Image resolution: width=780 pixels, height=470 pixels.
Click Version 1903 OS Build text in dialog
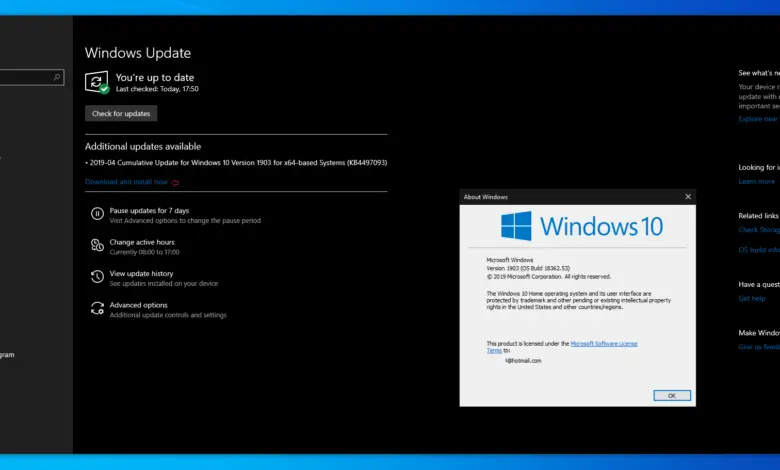tap(528, 268)
